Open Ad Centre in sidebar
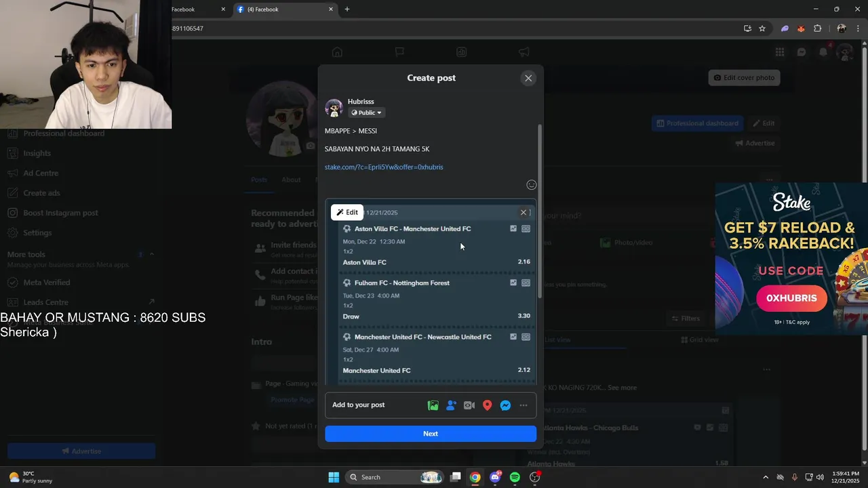Image resolution: width=868 pixels, height=488 pixels. (41, 173)
